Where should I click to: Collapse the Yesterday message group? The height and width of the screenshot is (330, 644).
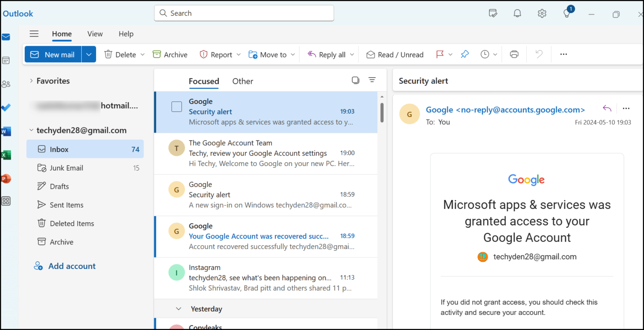[178, 309]
